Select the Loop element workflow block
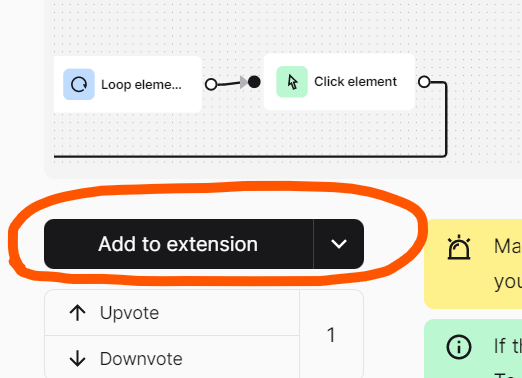Image resolution: width=522 pixels, height=378 pixels. pos(128,84)
